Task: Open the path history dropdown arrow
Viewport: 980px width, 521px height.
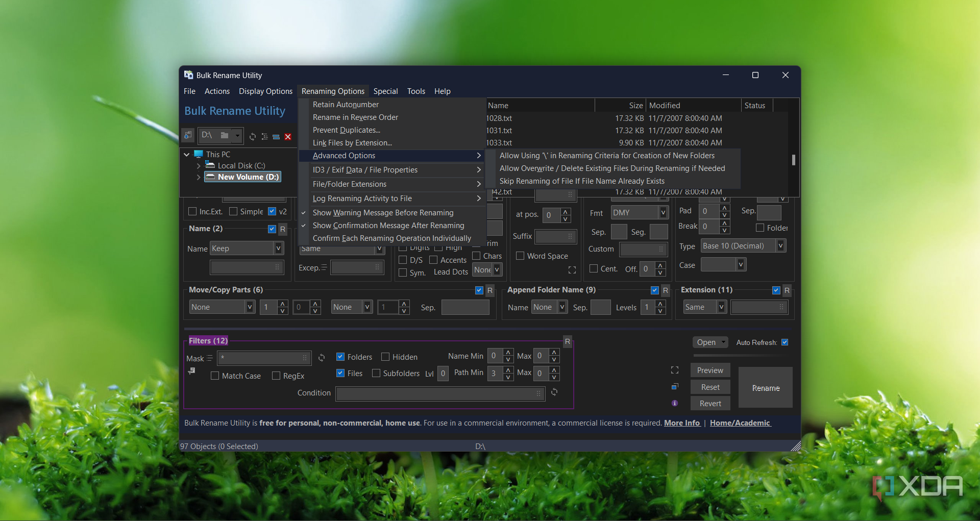Action: pos(237,135)
